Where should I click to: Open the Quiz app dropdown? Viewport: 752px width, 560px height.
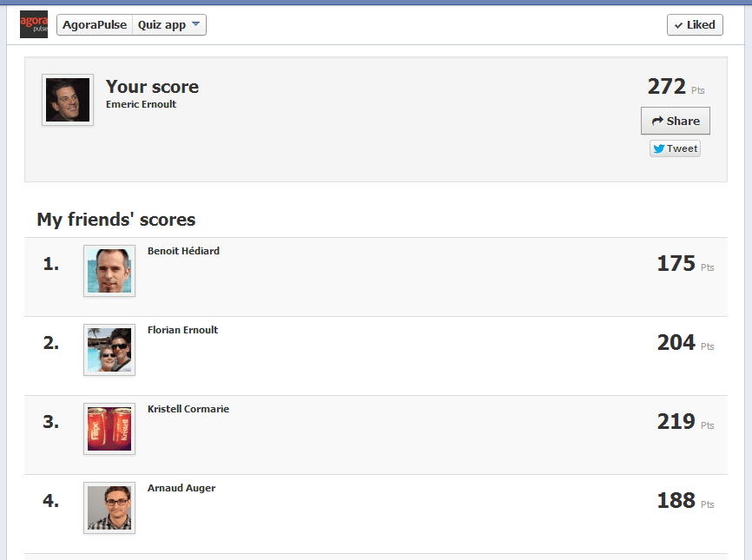(169, 25)
